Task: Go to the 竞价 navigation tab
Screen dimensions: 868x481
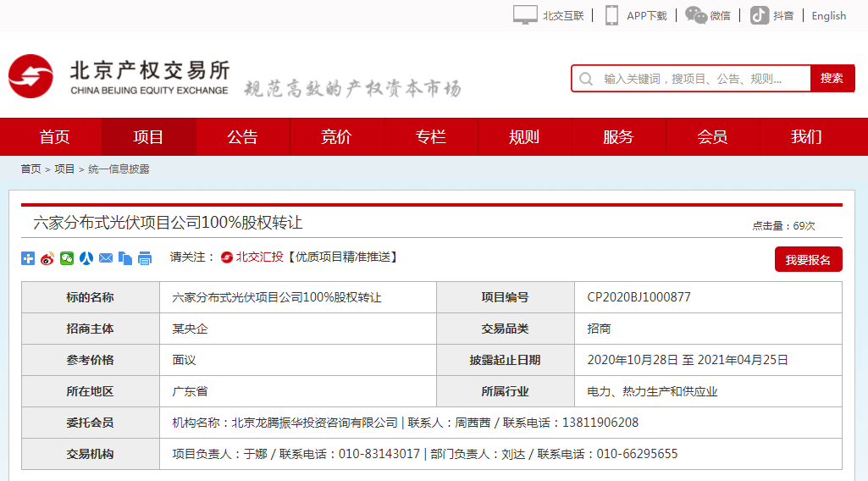Action: (x=336, y=137)
